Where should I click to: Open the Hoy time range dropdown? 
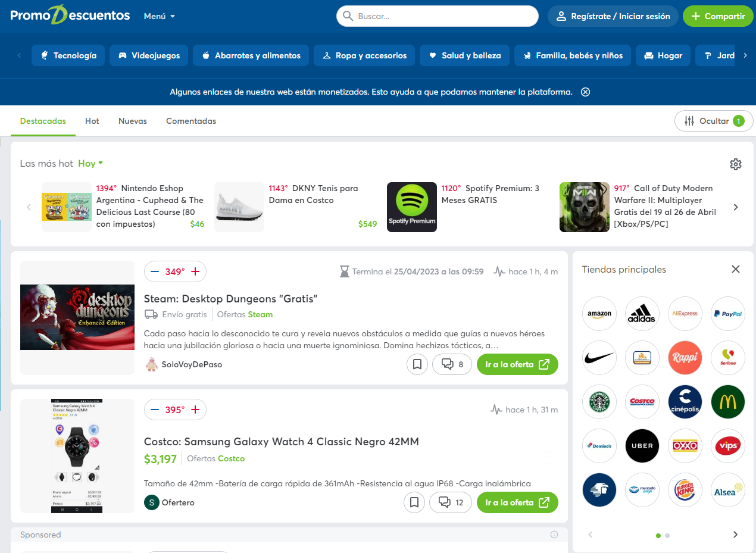(90, 163)
